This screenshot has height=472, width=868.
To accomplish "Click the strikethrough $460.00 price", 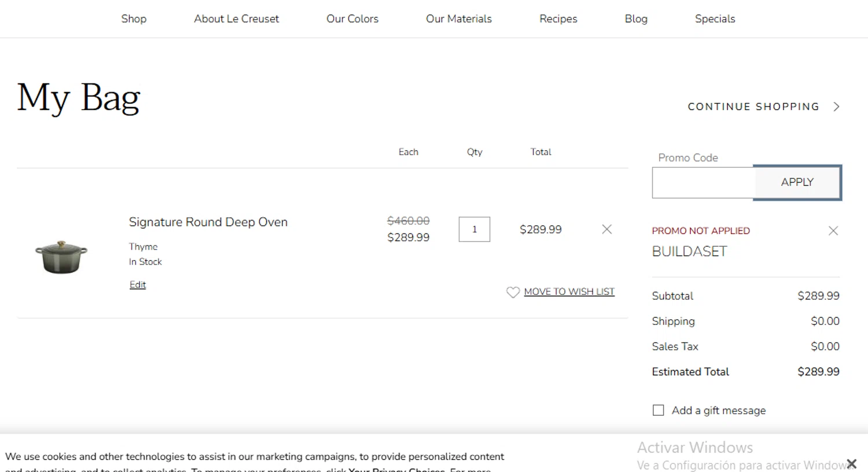I will 408,221.
